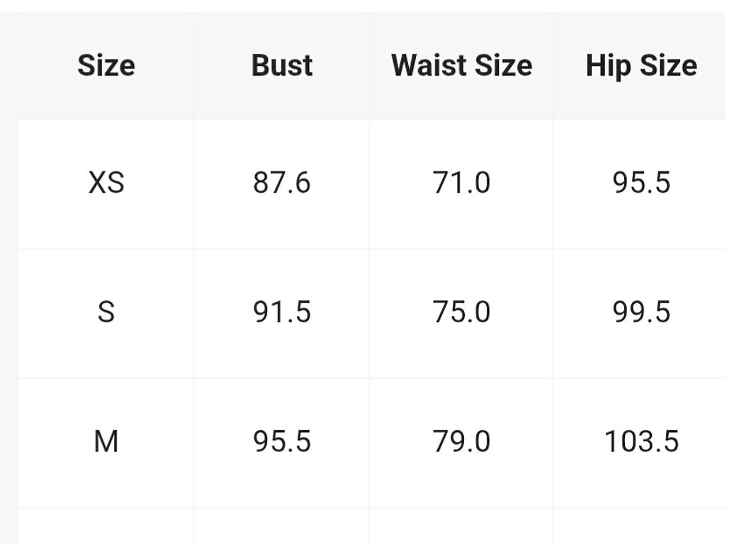
Task: Click the empty cell below 103.5 hip
Action: click(x=640, y=526)
